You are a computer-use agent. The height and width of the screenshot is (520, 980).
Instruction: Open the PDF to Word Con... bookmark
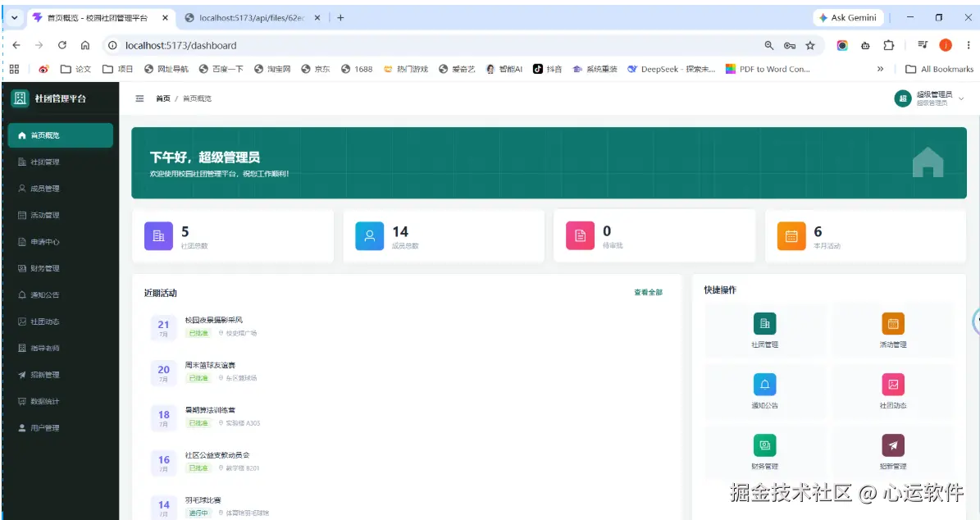click(768, 69)
